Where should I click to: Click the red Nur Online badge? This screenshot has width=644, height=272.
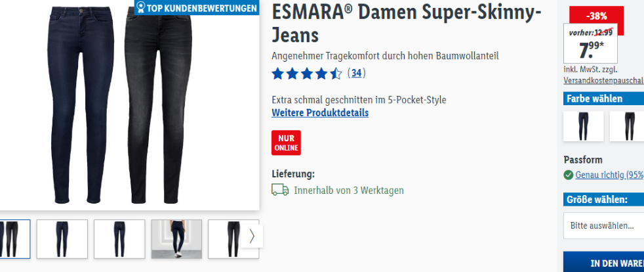pos(286,143)
